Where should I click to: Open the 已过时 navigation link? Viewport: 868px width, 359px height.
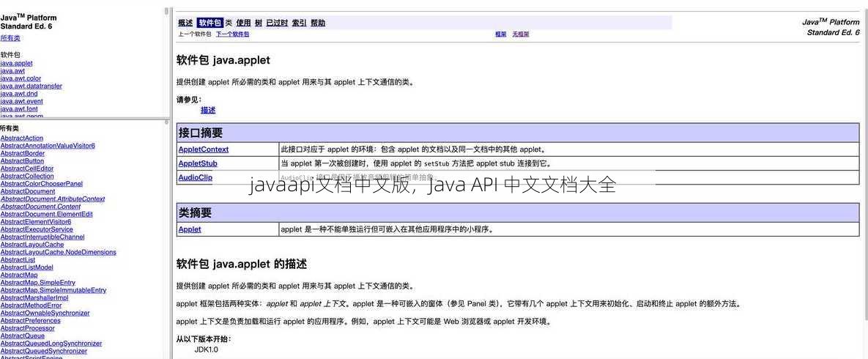277,23
